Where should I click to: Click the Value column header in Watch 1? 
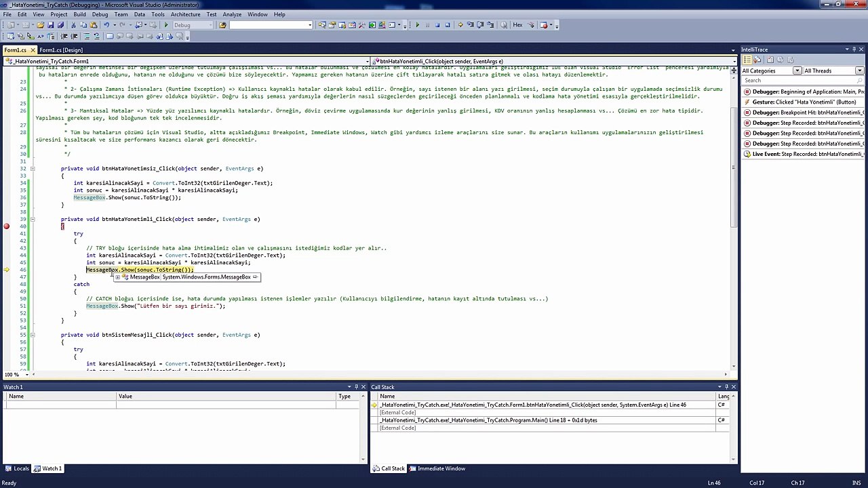[226, 396]
